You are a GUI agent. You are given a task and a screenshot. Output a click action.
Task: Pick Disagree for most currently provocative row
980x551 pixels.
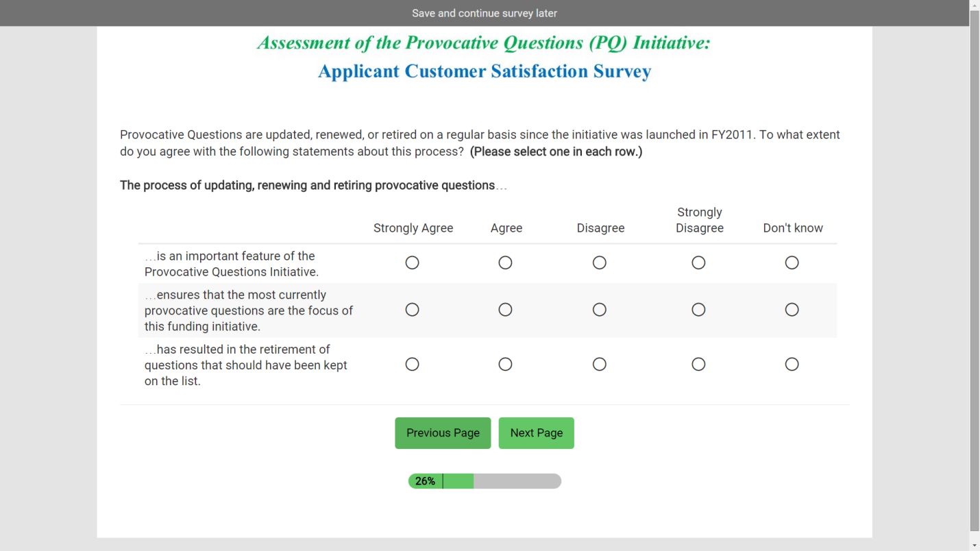click(x=600, y=310)
